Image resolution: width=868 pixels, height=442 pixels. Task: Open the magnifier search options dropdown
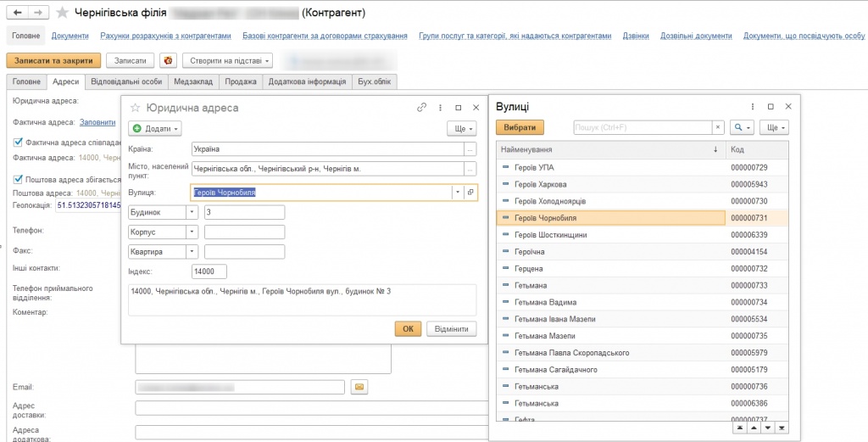743,127
